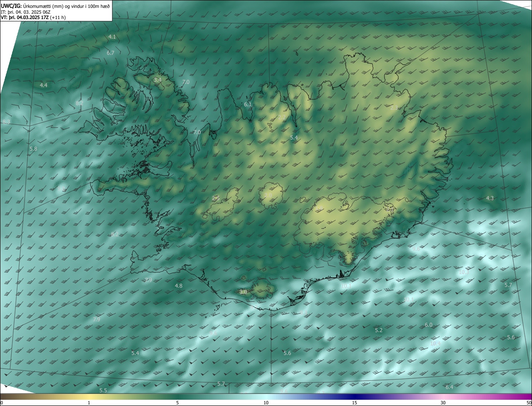Click the map value 3.4 on the Westfjords
This screenshot has height=406, width=532.
point(157,80)
